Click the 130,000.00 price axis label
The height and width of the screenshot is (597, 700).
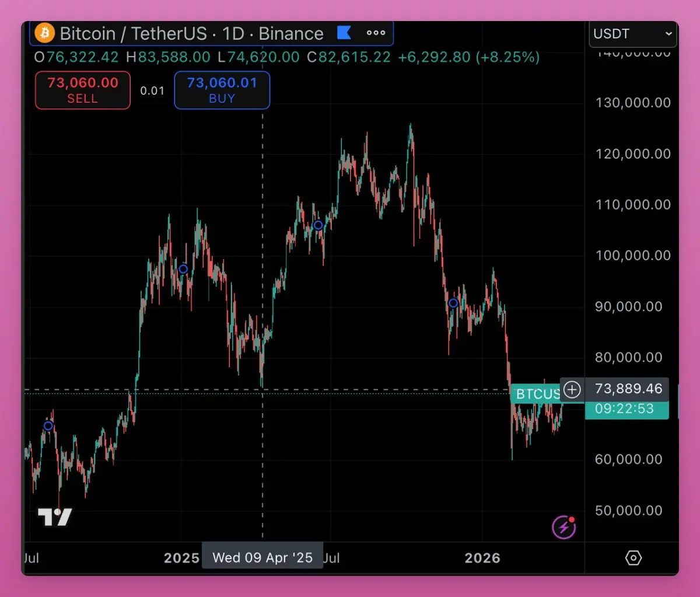pyautogui.click(x=633, y=103)
